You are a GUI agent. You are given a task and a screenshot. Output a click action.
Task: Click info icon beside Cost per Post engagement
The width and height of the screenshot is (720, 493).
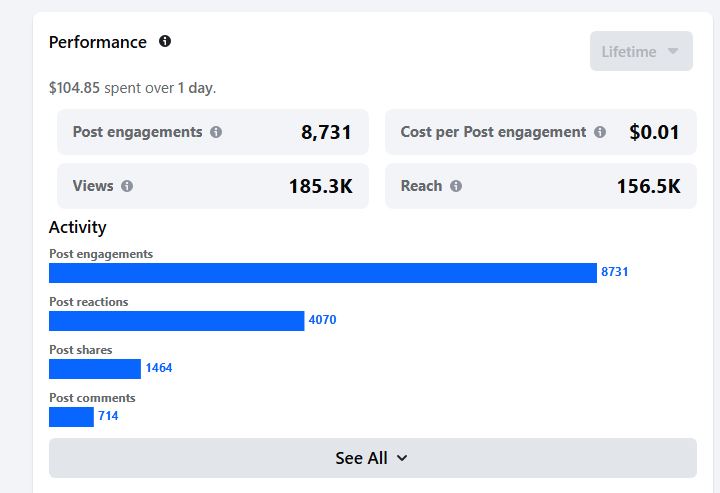point(600,132)
